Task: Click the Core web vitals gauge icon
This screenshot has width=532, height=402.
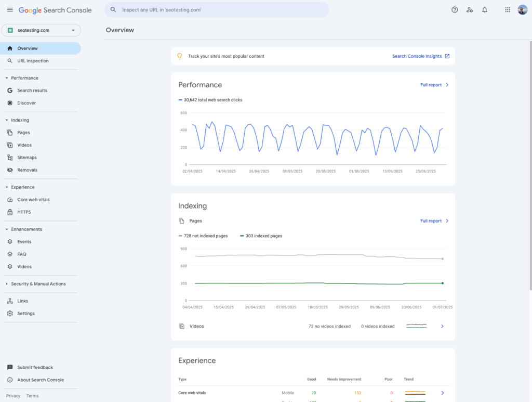Action: pyautogui.click(x=10, y=200)
